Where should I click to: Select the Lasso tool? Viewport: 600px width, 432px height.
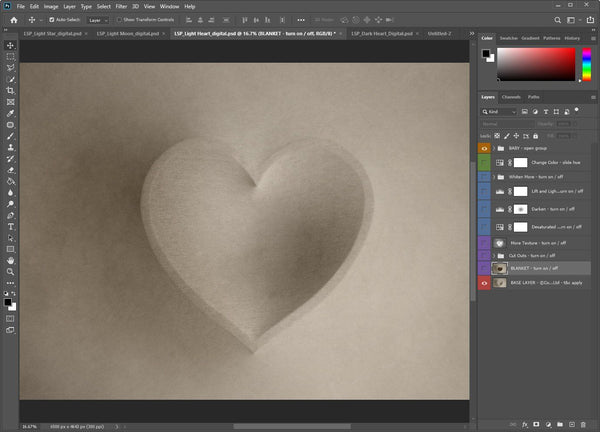[x=11, y=68]
